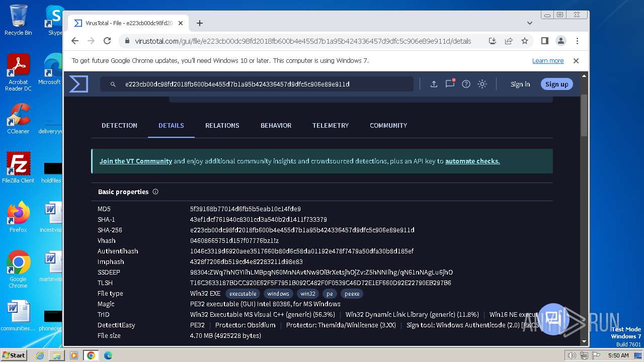Click the browser address bar URL

click(x=303, y=41)
